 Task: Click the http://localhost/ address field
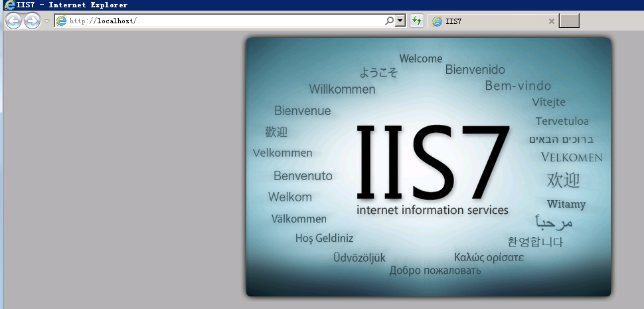point(219,21)
